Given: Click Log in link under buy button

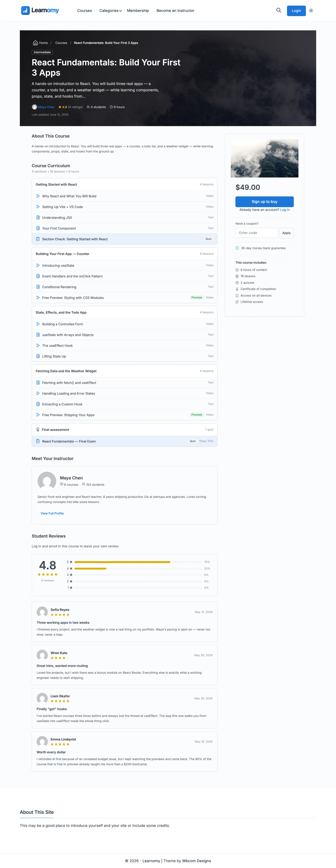Looking at the screenshot, I should coord(285,210).
